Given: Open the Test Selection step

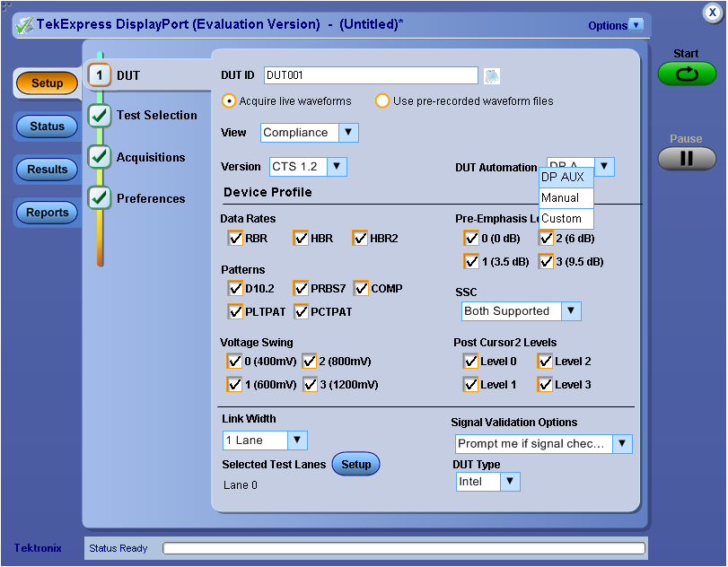Looking at the screenshot, I should pyautogui.click(x=157, y=115).
